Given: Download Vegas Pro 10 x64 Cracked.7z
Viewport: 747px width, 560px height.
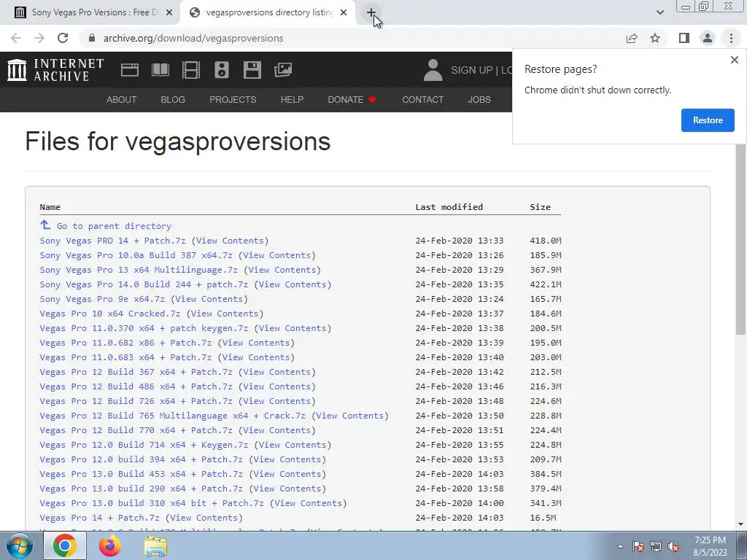Looking at the screenshot, I should point(110,314).
